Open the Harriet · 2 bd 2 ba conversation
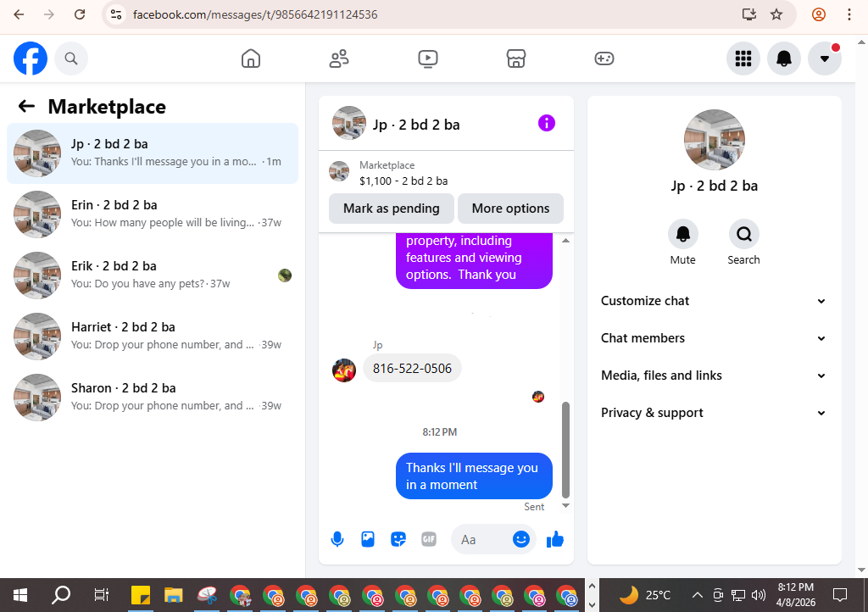This screenshot has height=612, width=868. pos(153,336)
